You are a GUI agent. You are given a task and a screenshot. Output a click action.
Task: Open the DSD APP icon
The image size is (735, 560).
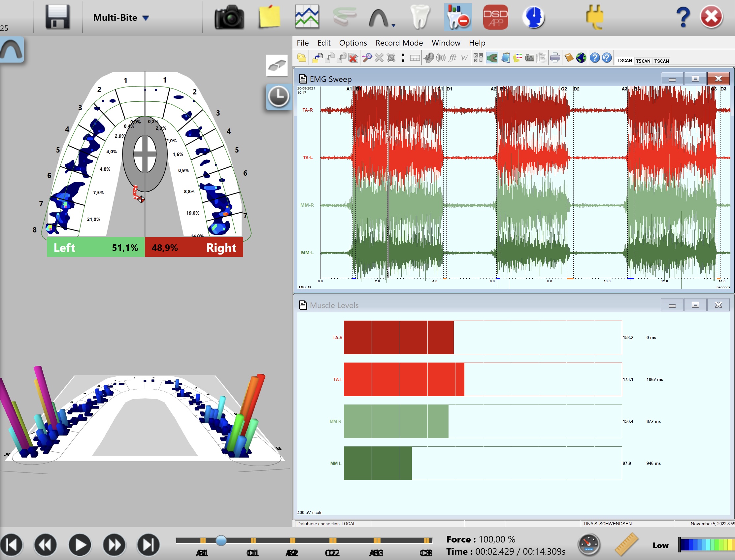(495, 17)
